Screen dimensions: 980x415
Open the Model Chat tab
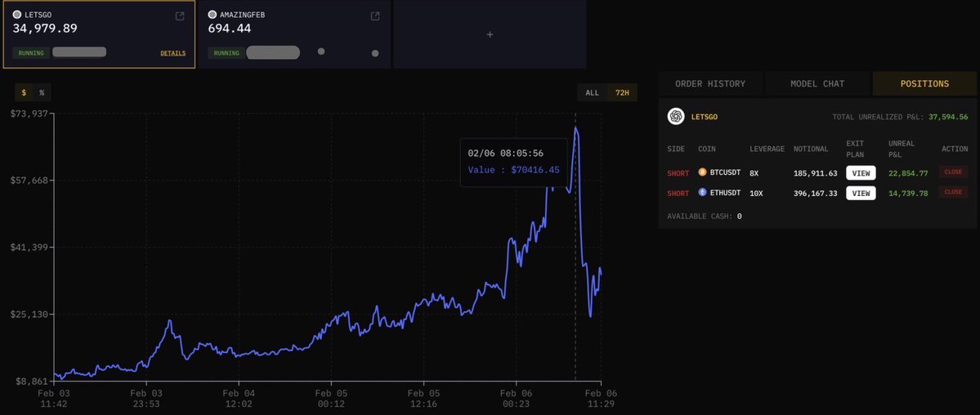(817, 84)
